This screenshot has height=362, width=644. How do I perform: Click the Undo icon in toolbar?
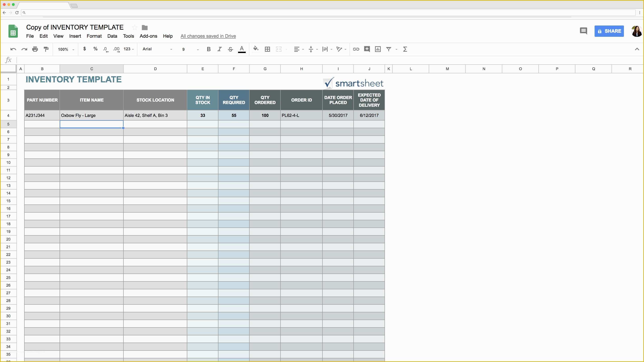tap(13, 49)
